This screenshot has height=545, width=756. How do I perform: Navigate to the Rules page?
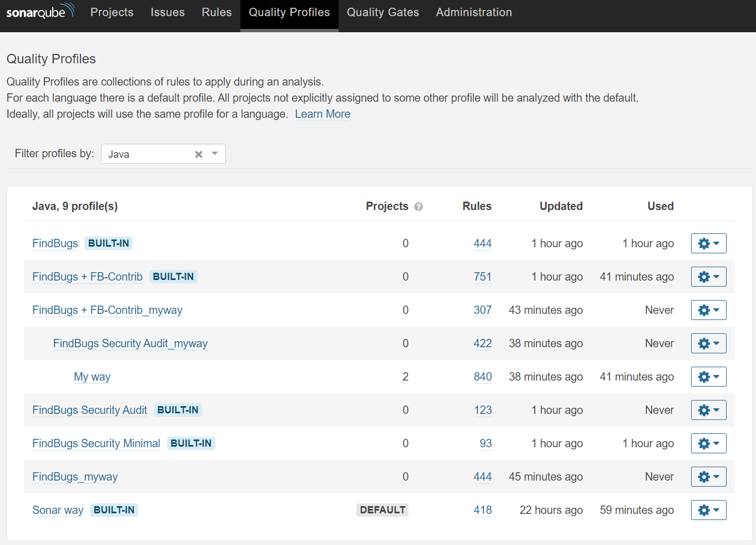pyautogui.click(x=216, y=12)
